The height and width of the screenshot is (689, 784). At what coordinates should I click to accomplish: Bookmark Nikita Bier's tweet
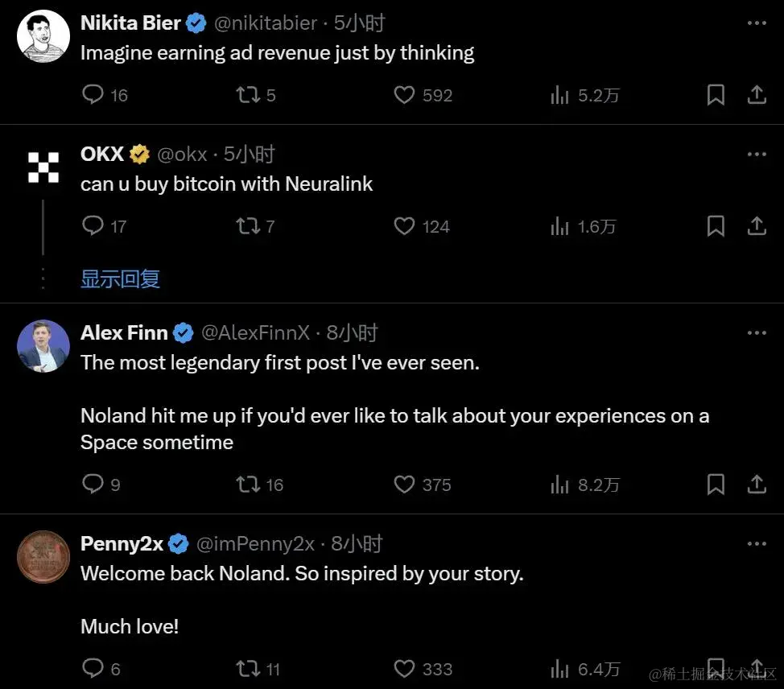click(716, 96)
